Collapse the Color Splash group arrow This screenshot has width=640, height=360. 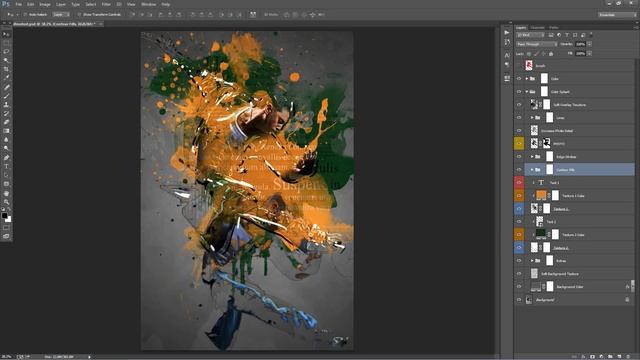(527, 92)
